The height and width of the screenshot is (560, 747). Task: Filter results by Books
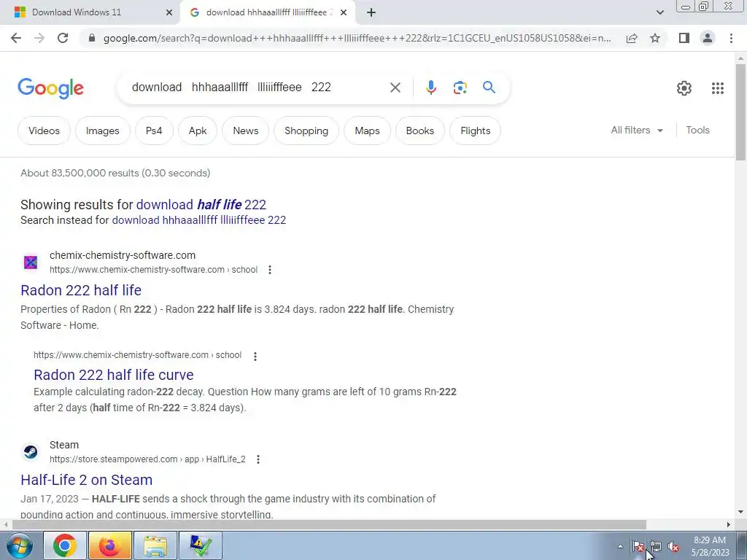point(419,131)
